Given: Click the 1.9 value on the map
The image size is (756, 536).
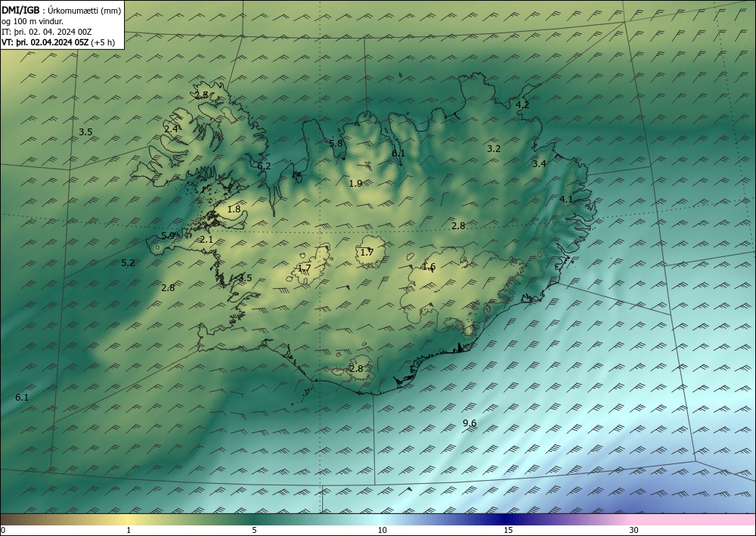Looking at the screenshot, I should coord(356,183).
